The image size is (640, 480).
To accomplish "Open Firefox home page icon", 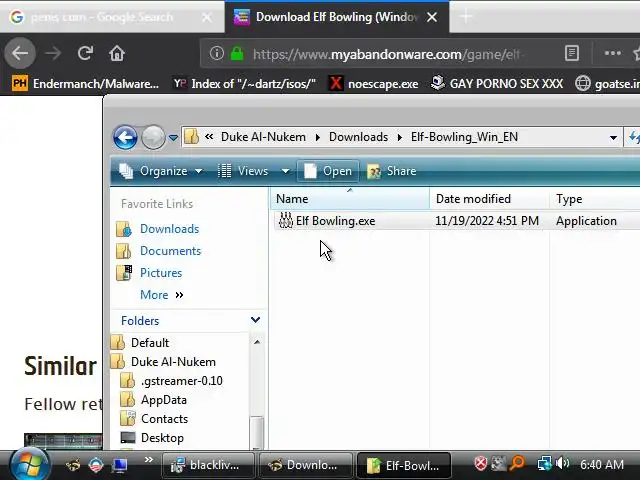I will 117,53.
